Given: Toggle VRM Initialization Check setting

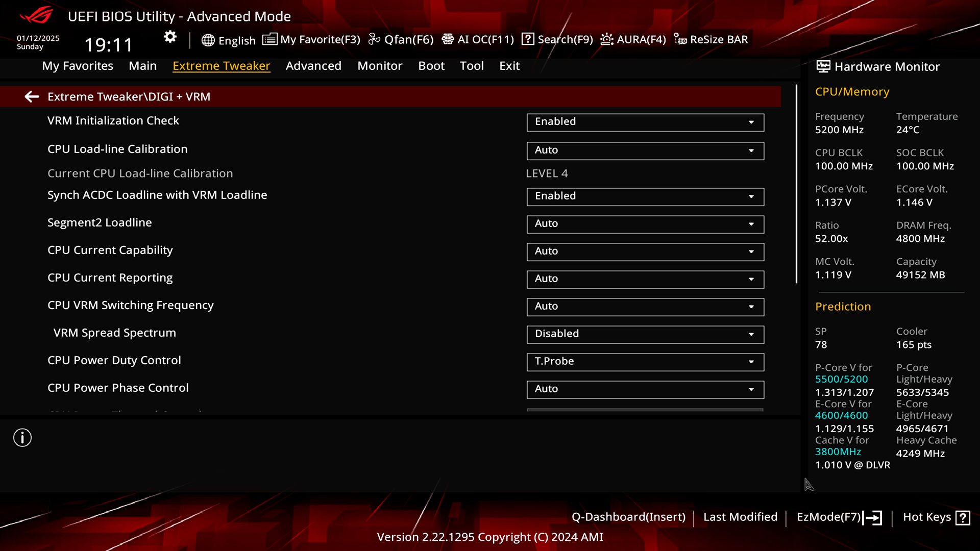Looking at the screenshot, I should click(x=645, y=121).
